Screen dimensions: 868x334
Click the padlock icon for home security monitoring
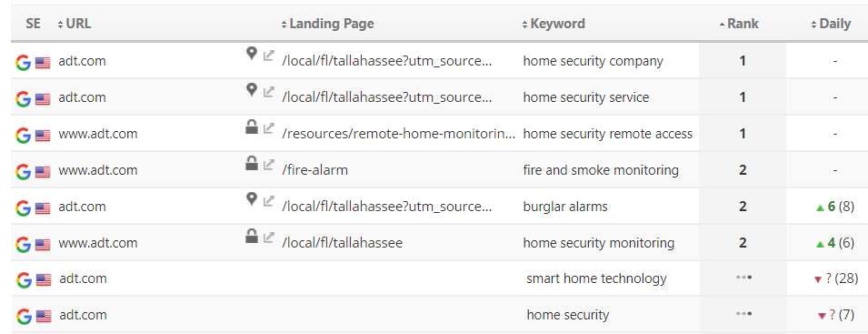pyautogui.click(x=252, y=237)
